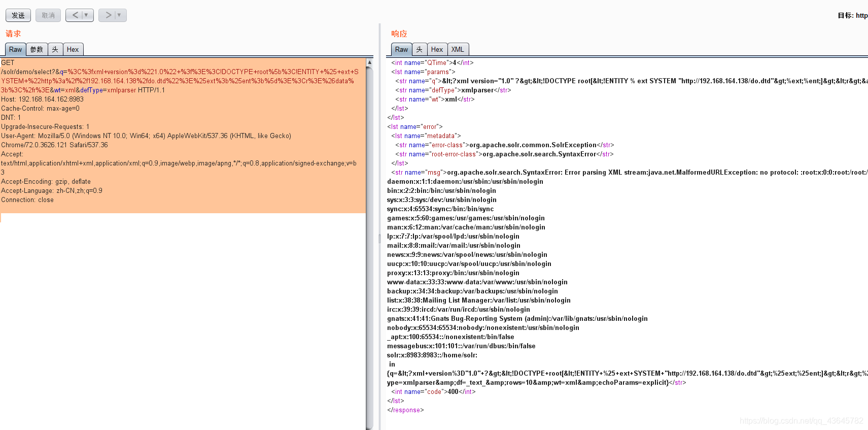Click the 请求 panel heading
Image resolution: width=868 pixels, height=430 pixels.
point(13,34)
